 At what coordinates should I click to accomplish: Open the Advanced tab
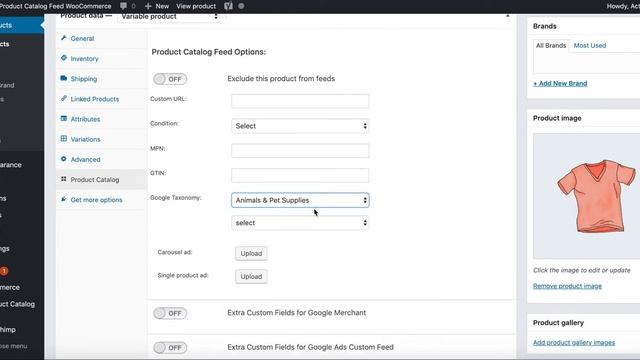(101, 159)
